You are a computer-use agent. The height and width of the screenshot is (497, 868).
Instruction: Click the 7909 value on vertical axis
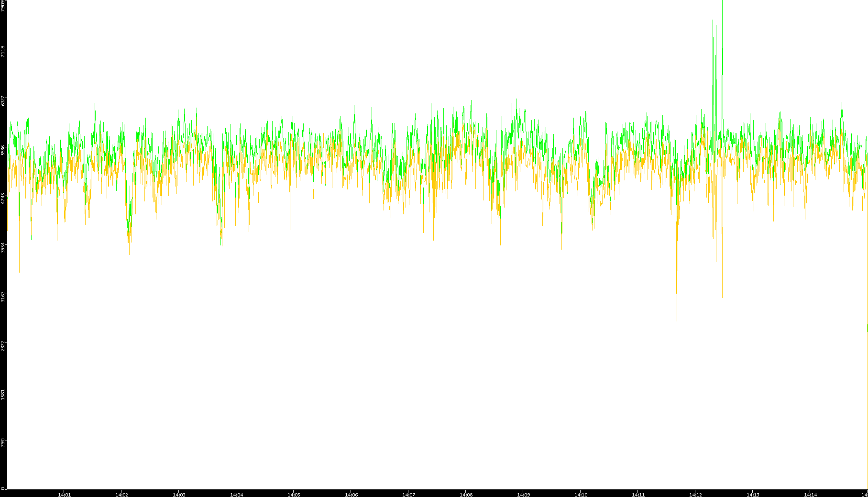click(3, 6)
